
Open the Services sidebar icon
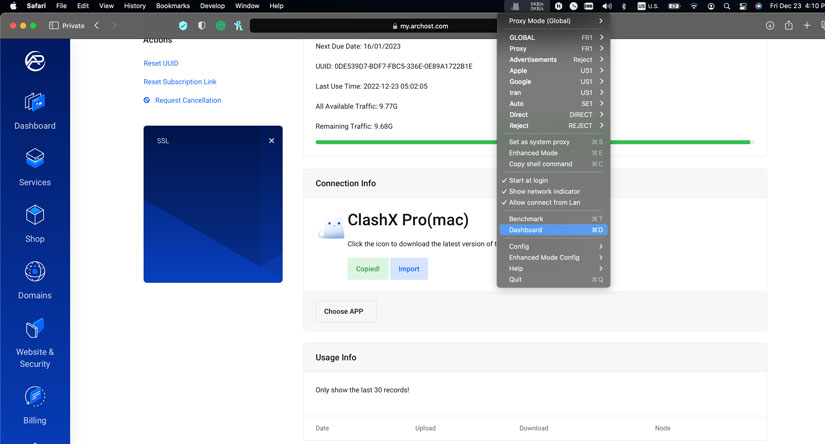pyautogui.click(x=35, y=158)
